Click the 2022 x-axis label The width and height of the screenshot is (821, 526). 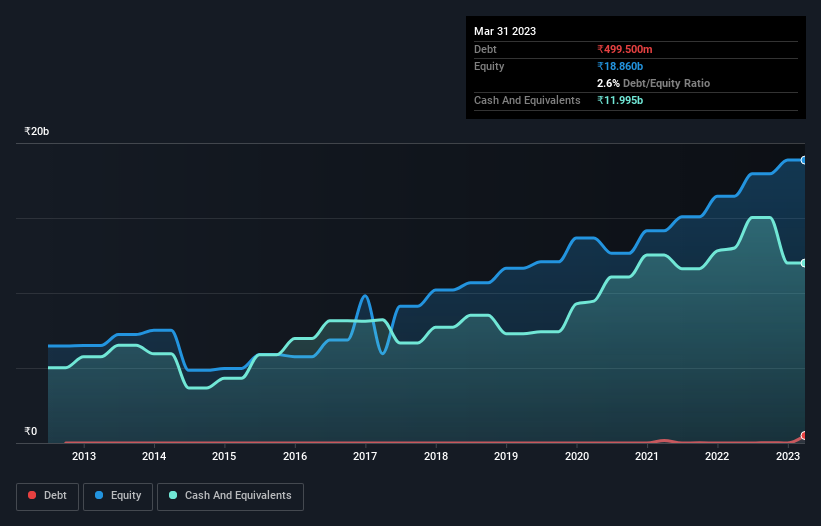click(x=717, y=456)
